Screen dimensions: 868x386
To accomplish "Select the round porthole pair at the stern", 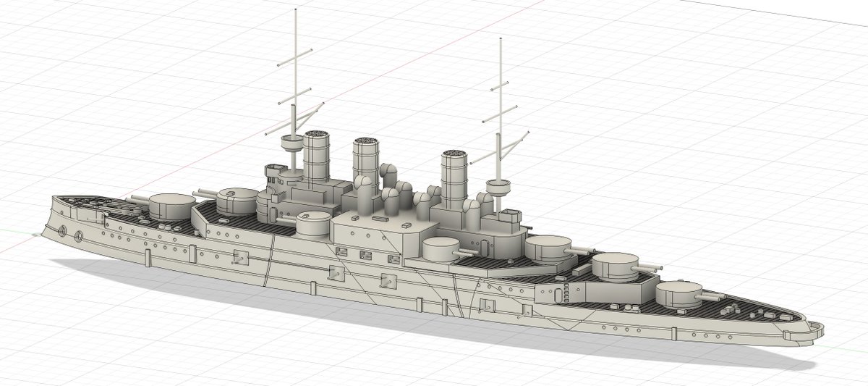I will pos(69,233).
